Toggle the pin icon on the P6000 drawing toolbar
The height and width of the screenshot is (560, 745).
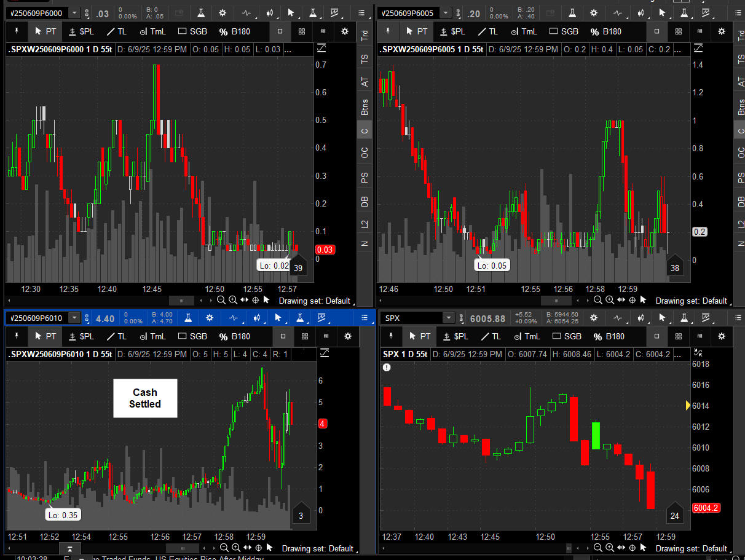[17, 31]
